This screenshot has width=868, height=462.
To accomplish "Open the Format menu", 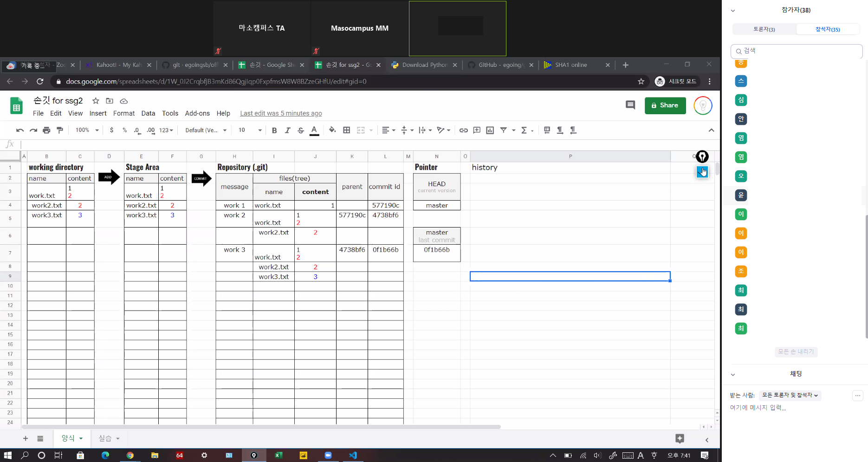I will click(x=123, y=113).
